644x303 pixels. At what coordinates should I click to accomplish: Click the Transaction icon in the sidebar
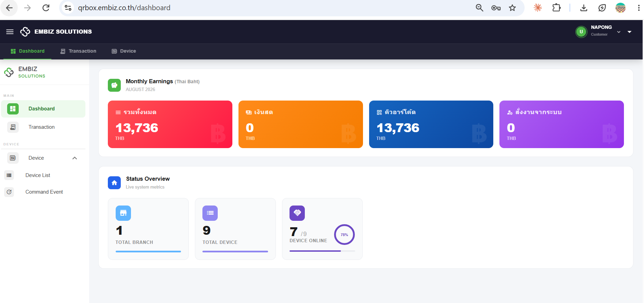tap(13, 127)
